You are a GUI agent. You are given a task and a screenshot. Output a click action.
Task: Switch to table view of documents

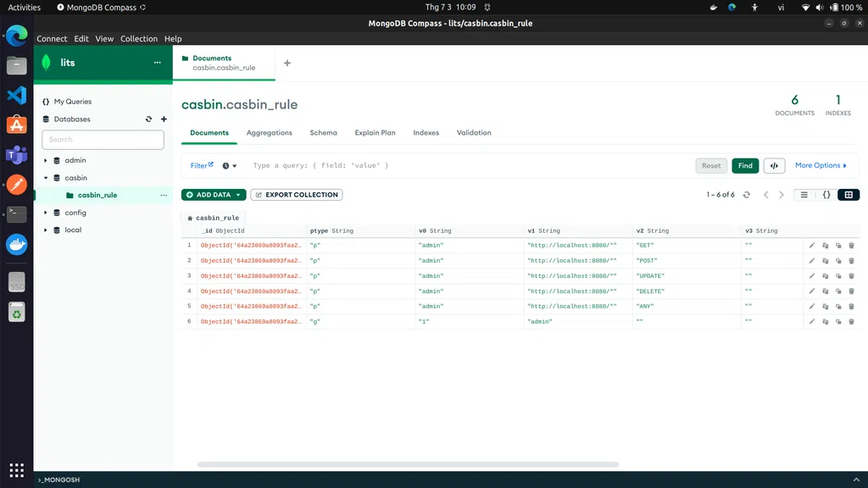coord(849,195)
